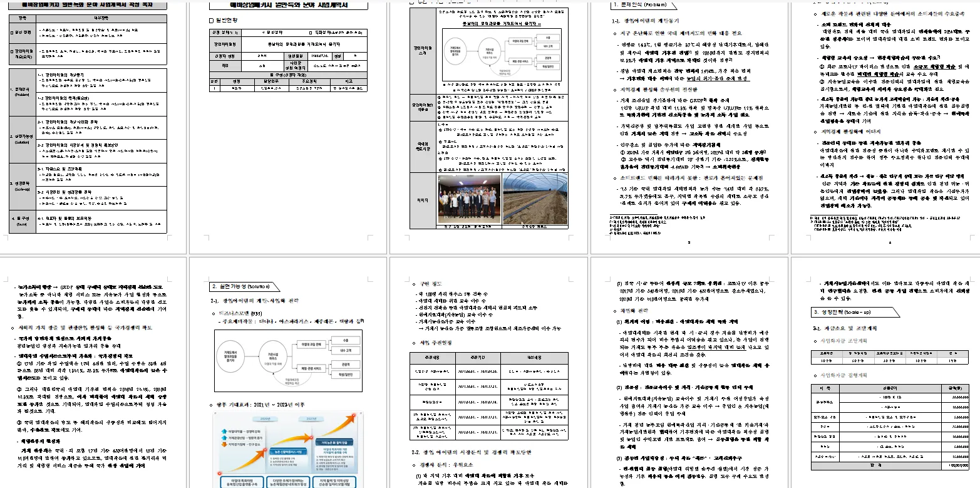
Task: Select the blue upward arrow icon beside 아열대작물
Action: (x=224, y=431)
